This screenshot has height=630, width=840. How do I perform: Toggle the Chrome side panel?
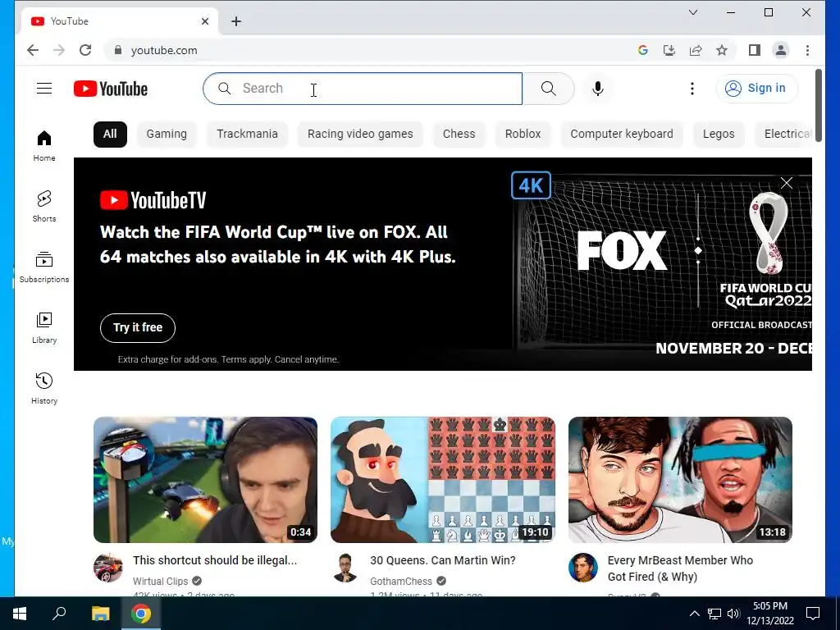coord(755,50)
